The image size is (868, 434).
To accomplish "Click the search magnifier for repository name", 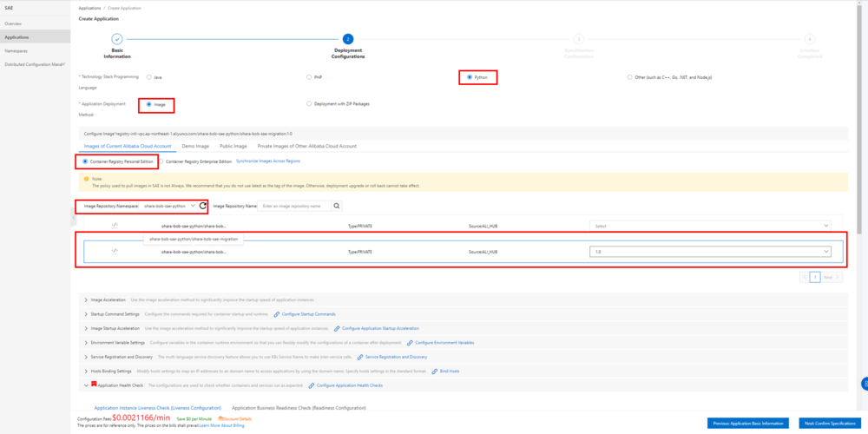I will coord(337,206).
